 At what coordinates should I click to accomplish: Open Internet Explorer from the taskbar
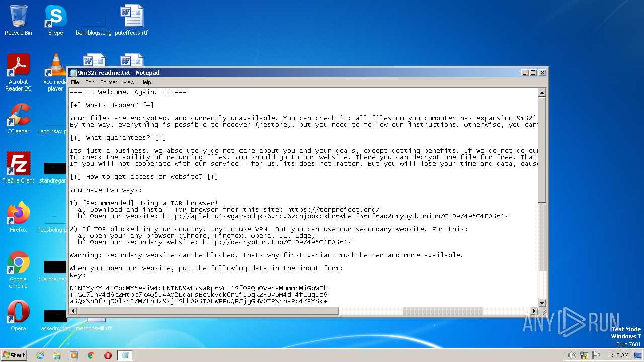click(x=40, y=355)
